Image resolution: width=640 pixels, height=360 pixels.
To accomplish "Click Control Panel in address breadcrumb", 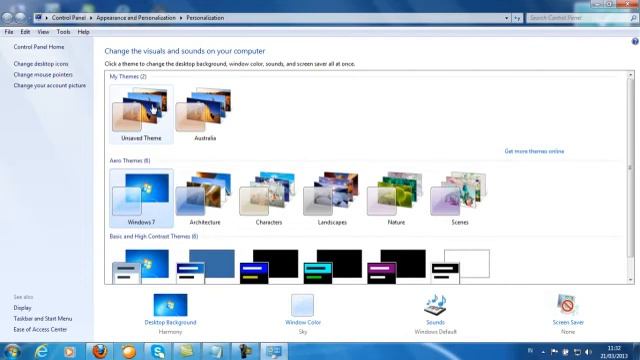I will (x=69, y=18).
